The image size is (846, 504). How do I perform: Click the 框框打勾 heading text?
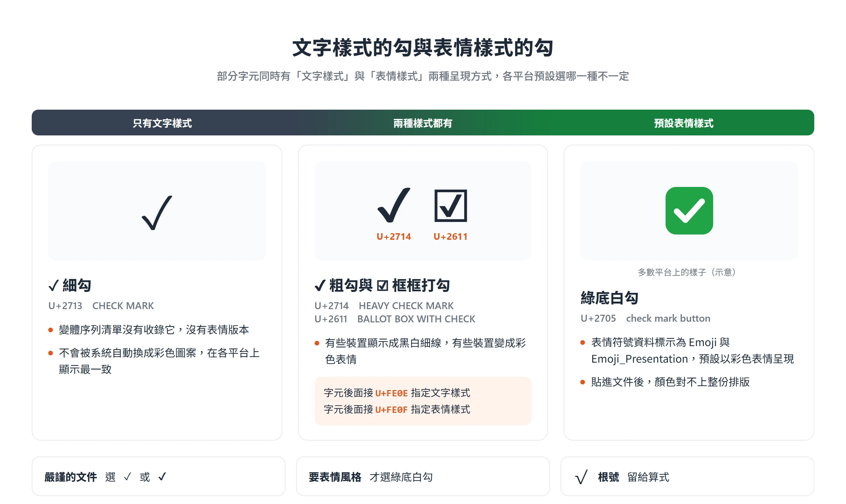[x=421, y=285]
